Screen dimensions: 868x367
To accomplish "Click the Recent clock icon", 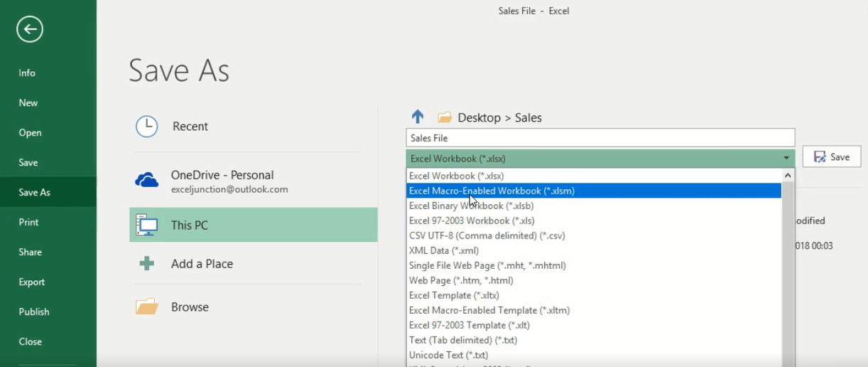I will coord(146,127).
